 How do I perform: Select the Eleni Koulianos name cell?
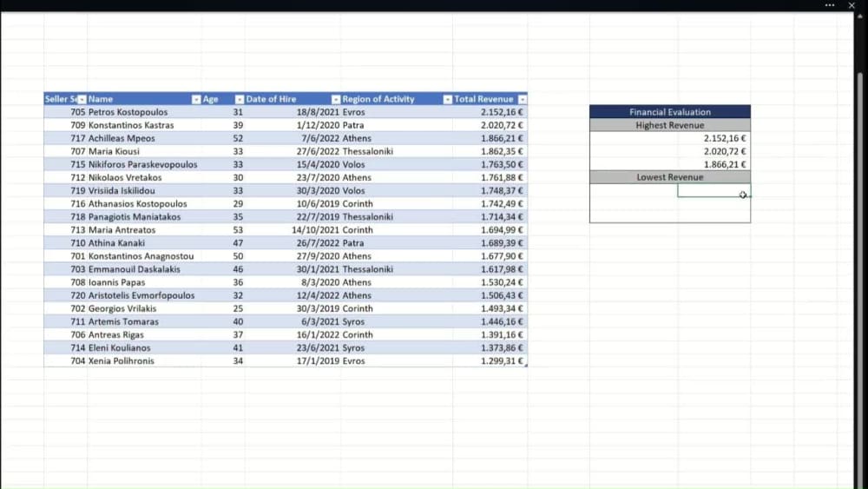(144, 347)
